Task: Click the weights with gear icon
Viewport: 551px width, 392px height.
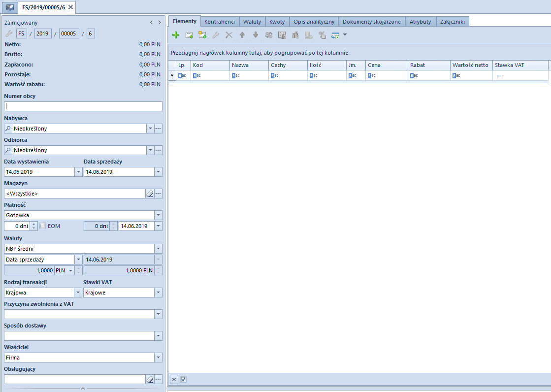Action: coord(295,35)
